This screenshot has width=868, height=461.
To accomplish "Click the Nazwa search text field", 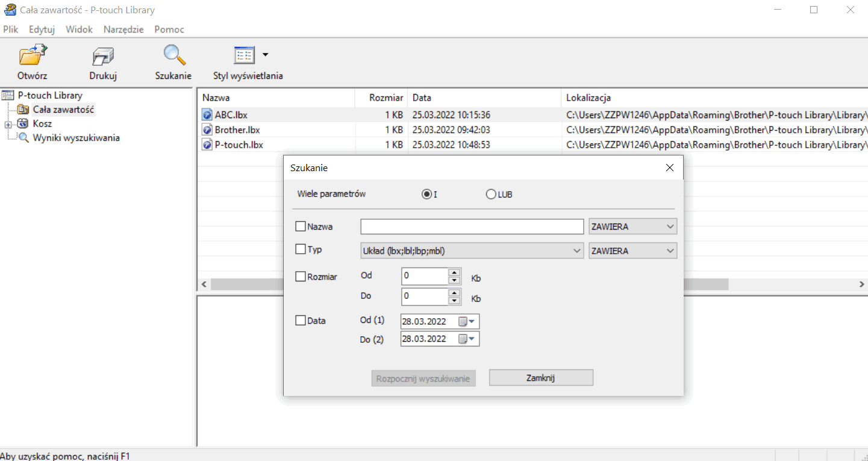I will [472, 227].
